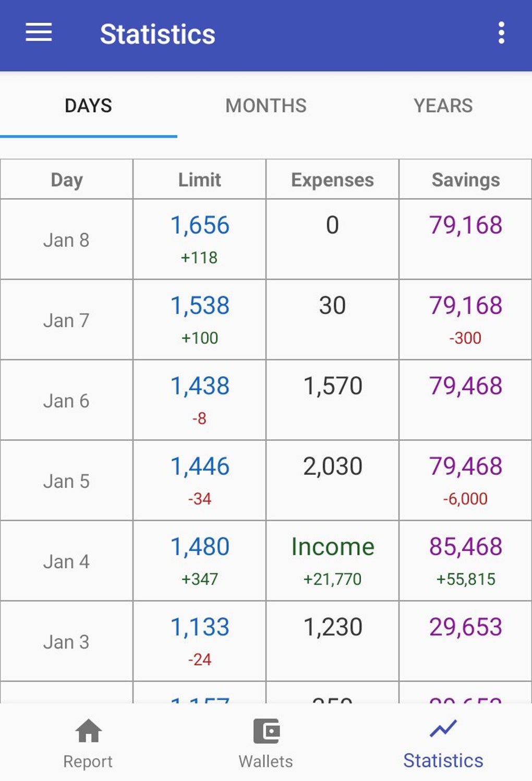Select the Statistics chart icon

click(443, 729)
